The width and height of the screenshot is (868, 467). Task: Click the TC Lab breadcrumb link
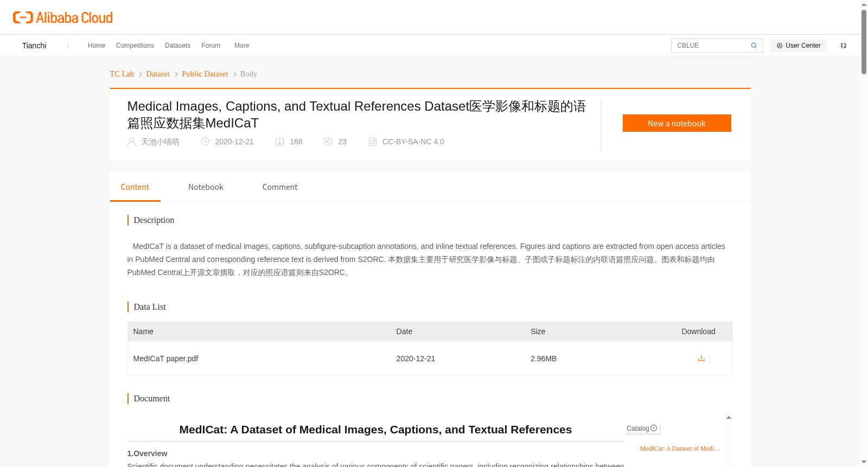click(122, 74)
